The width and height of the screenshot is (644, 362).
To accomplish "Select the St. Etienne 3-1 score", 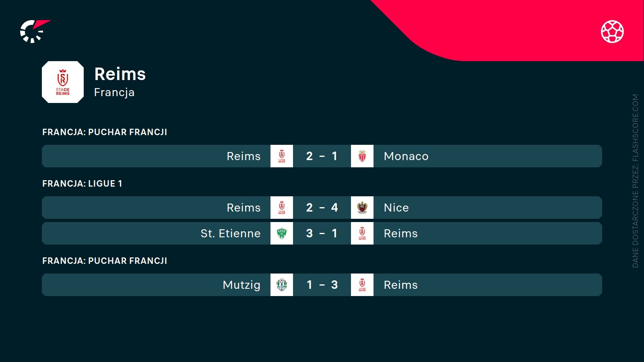I will [x=322, y=233].
